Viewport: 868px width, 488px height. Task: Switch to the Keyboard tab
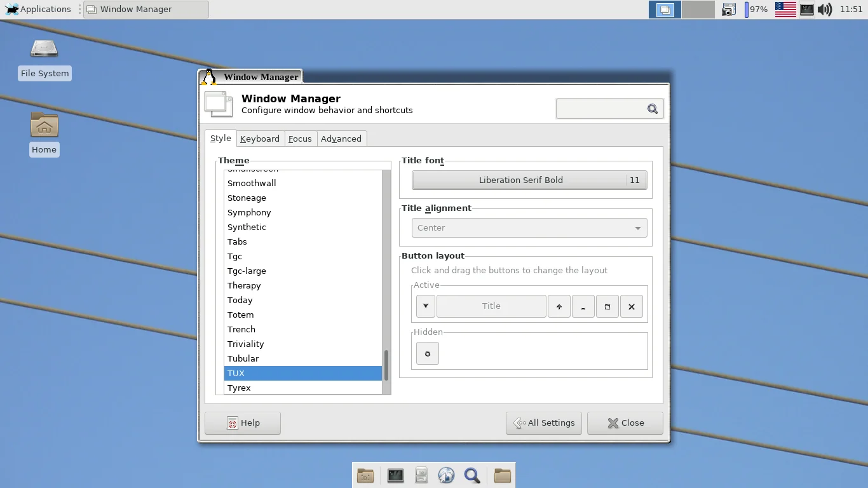(x=260, y=139)
